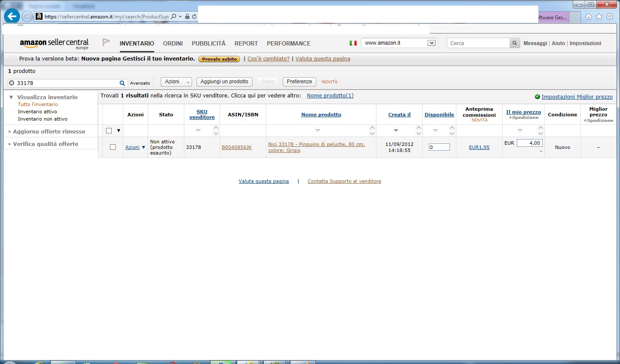Open the filter arrow under Creata il column
620x364 pixels.
point(396,130)
